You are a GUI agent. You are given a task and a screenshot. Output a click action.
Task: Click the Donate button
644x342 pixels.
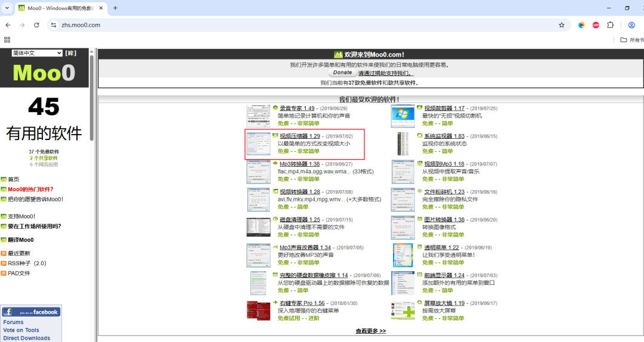point(342,73)
